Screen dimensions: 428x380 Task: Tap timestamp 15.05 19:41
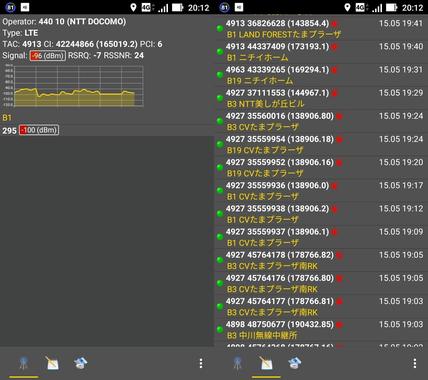401,23
